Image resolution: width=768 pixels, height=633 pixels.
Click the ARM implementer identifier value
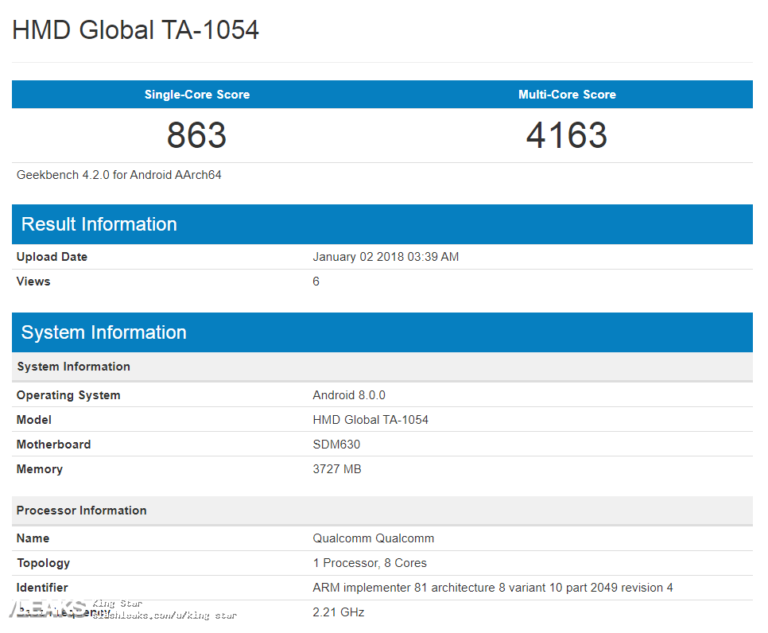493,587
